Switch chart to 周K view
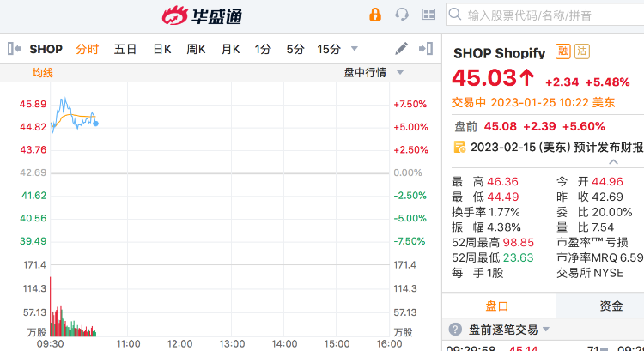The height and width of the screenshot is (351, 644). [196, 49]
